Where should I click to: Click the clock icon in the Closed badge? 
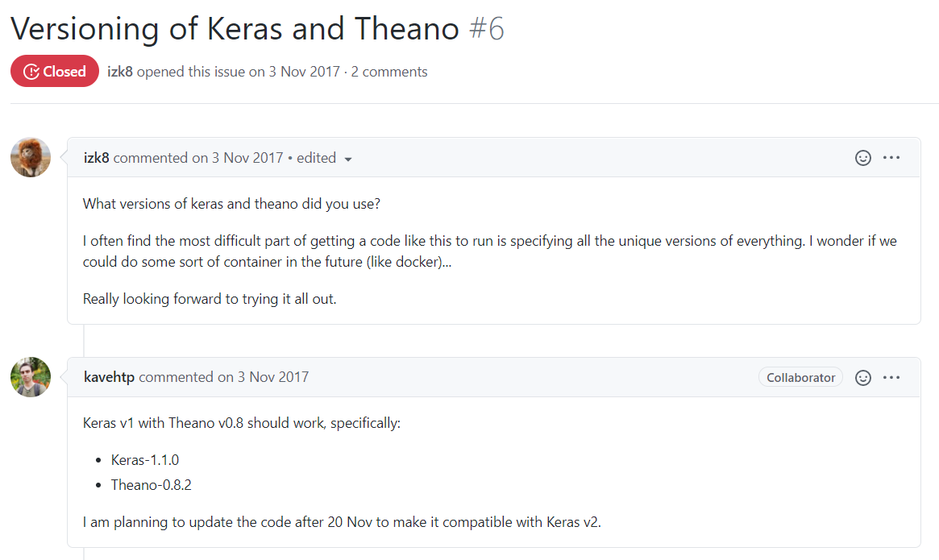31,71
